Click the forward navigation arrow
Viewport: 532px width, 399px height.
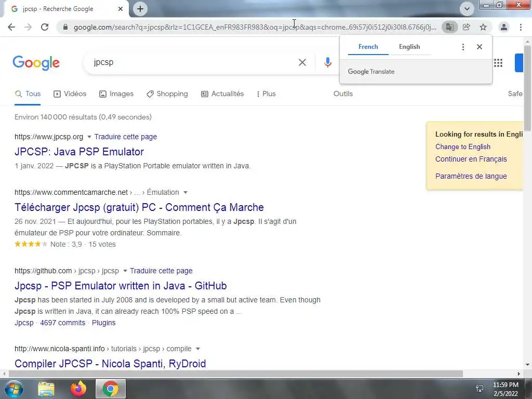[x=28, y=27]
